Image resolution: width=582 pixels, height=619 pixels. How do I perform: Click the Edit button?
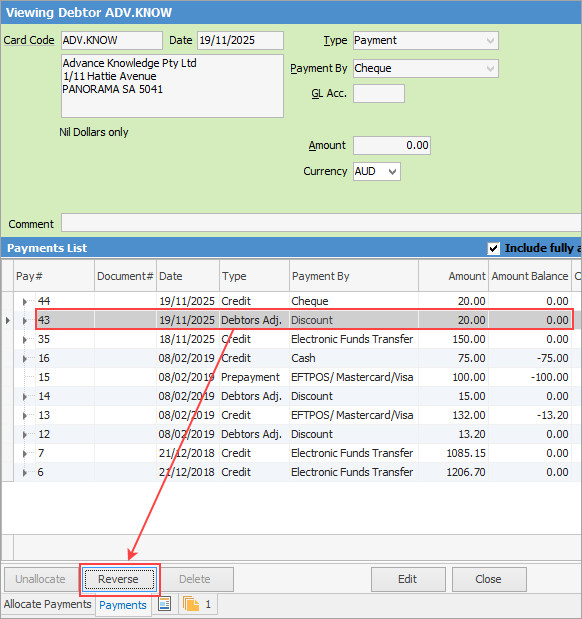click(x=408, y=579)
